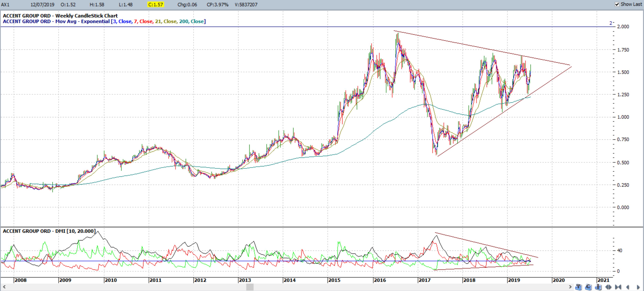This screenshot has width=644, height=291.
Task: Click the 1.250 price axis label
Action: tap(623, 95)
